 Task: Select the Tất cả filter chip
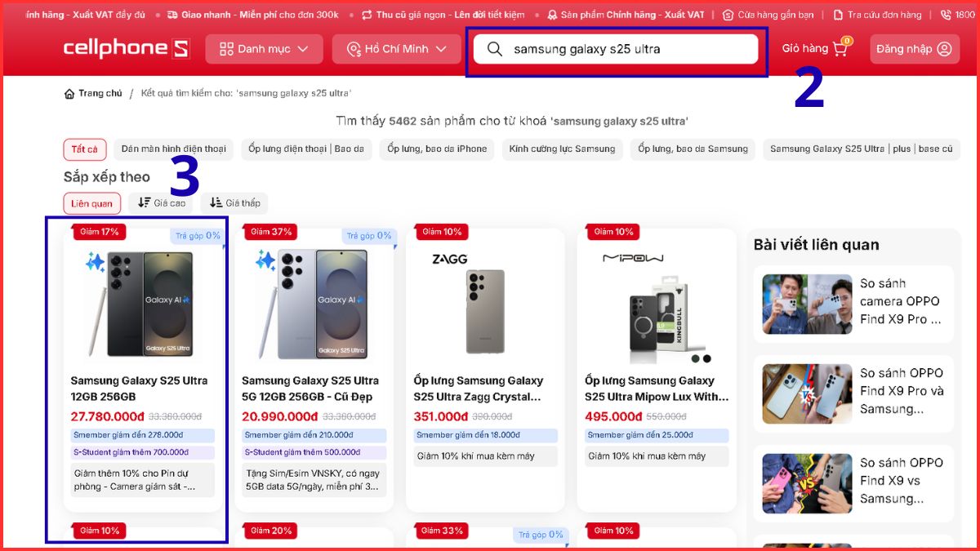coord(84,149)
